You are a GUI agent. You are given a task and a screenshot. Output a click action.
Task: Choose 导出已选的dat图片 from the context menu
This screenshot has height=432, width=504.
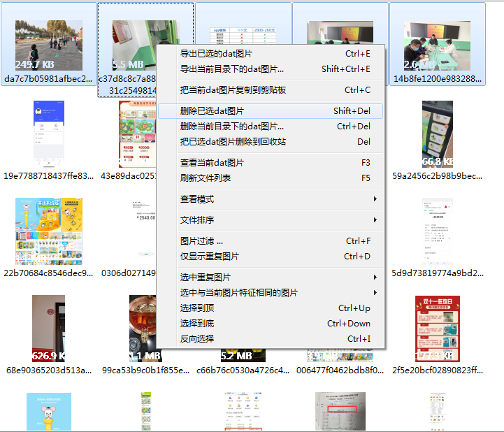[x=271, y=54]
